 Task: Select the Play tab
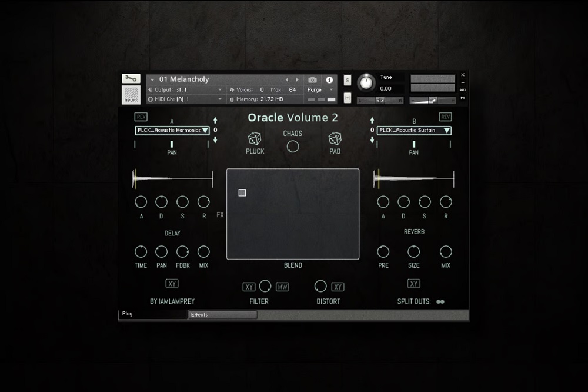coord(153,314)
